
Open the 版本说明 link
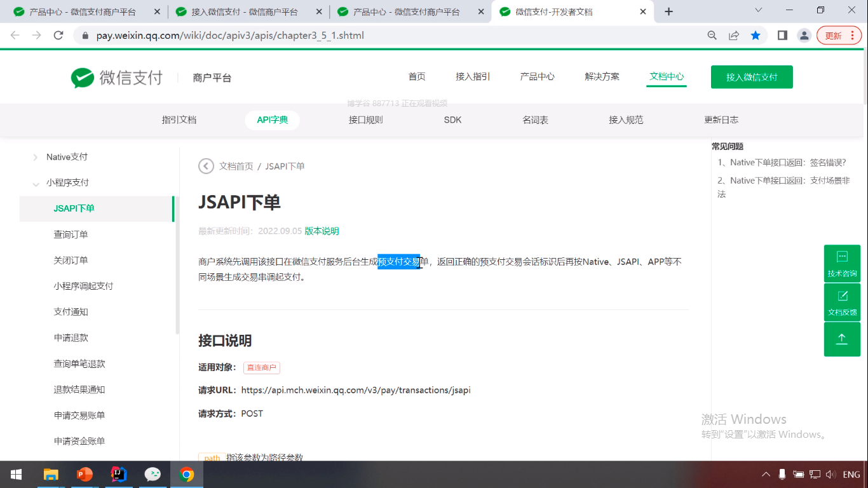coord(322,231)
